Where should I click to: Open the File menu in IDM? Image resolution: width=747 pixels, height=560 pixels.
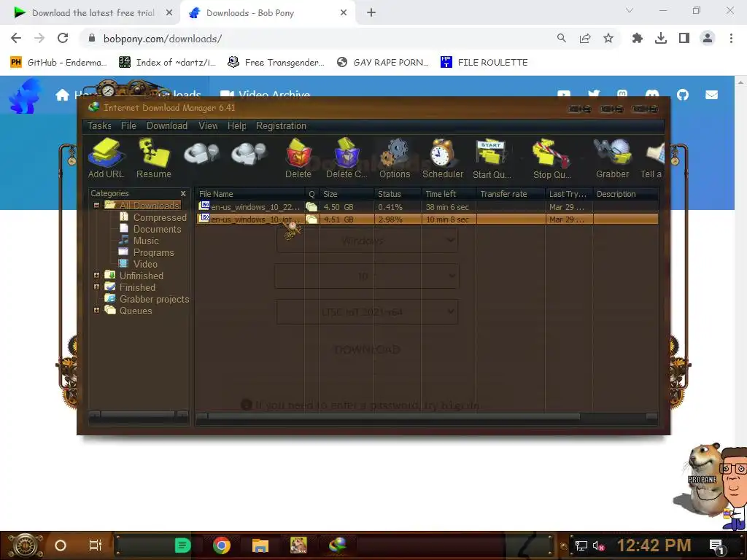coord(128,125)
